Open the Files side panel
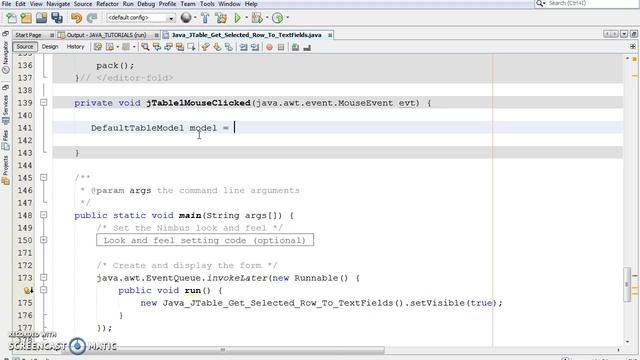Image resolution: width=640 pixels, height=360 pixels. 5,141
